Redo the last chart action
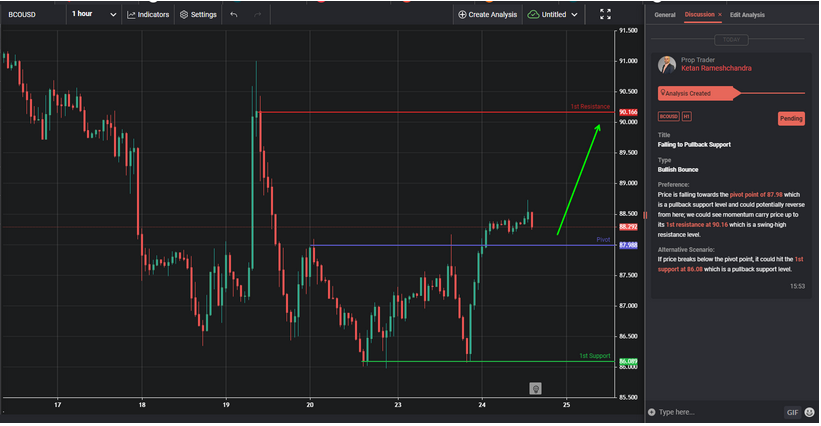Screen dimensions: 821x426 [x=257, y=15]
